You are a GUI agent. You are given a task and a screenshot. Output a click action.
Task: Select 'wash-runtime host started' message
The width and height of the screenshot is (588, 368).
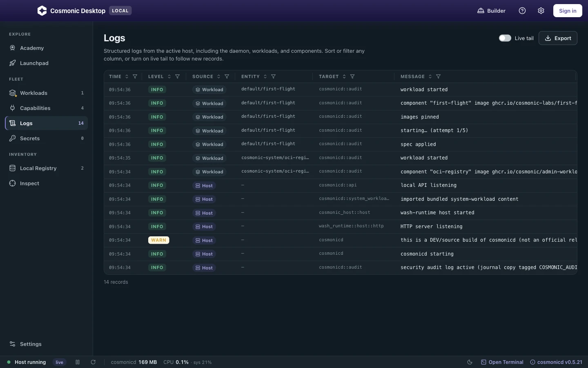click(x=437, y=213)
